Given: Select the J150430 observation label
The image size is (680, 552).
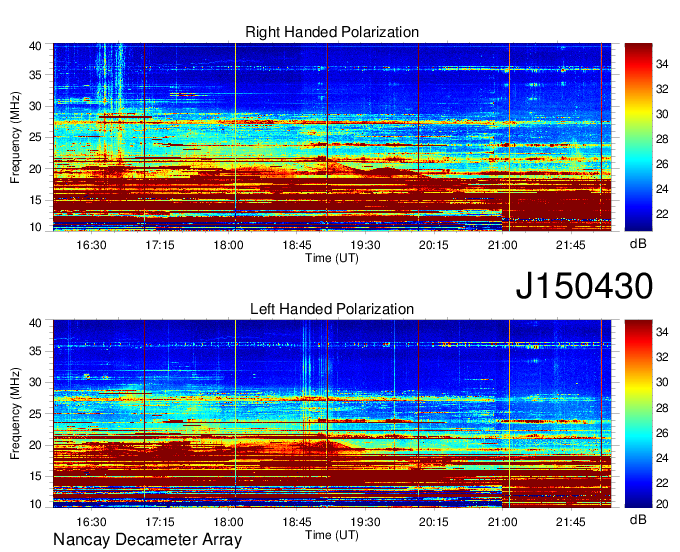Looking at the screenshot, I should pos(584,286).
